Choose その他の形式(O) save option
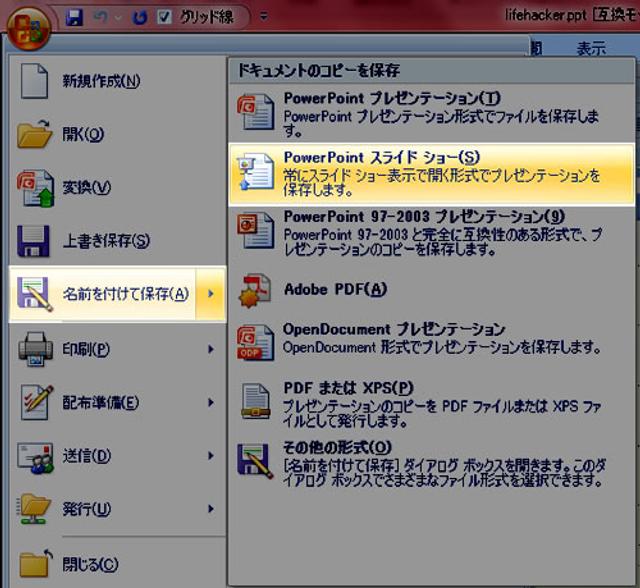This screenshot has height=588, width=640. tap(431, 466)
